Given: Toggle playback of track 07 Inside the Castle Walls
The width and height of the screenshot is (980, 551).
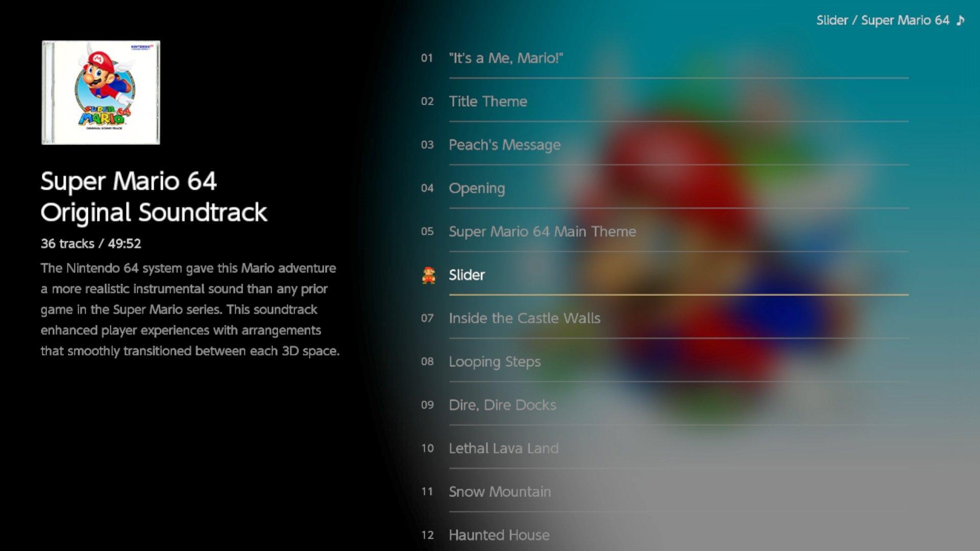Looking at the screenshot, I should coord(524,317).
